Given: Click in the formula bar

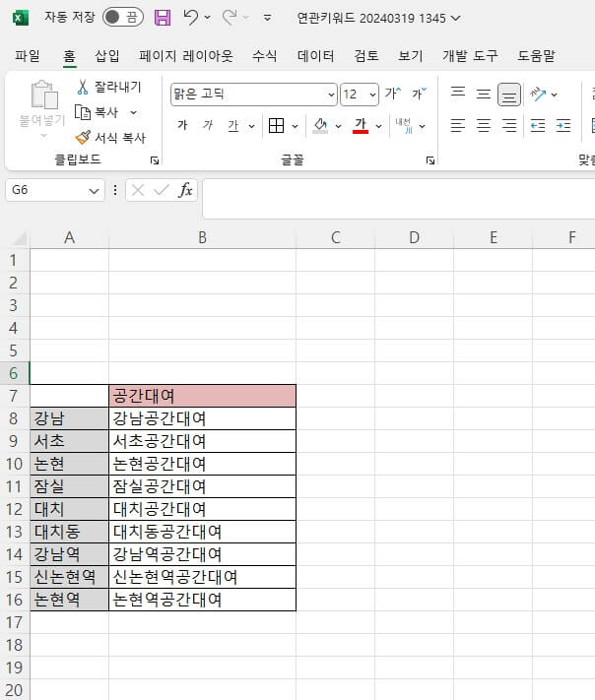Looking at the screenshot, I should click(398, 199).
